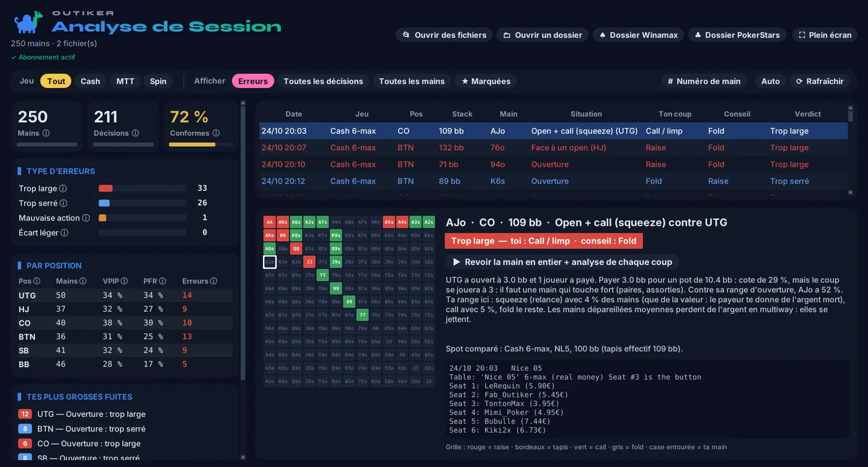Toggle Numéro de main display

704,81
